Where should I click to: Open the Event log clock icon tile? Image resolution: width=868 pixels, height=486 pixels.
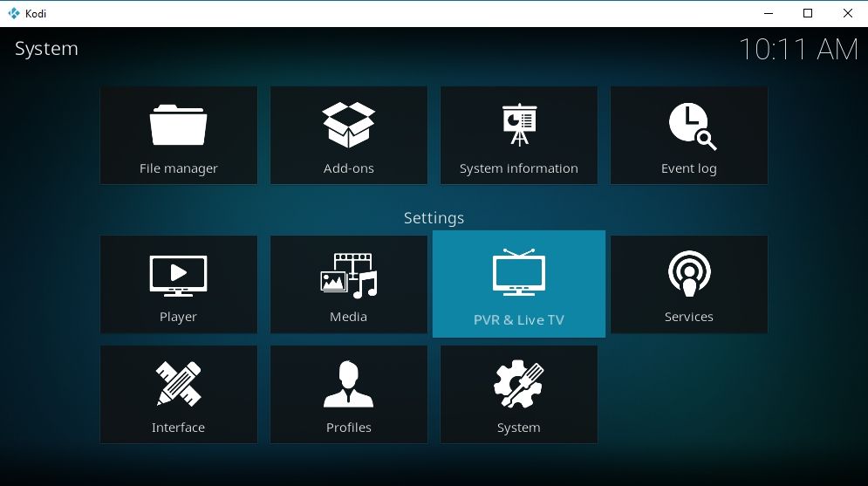(688, 135)
